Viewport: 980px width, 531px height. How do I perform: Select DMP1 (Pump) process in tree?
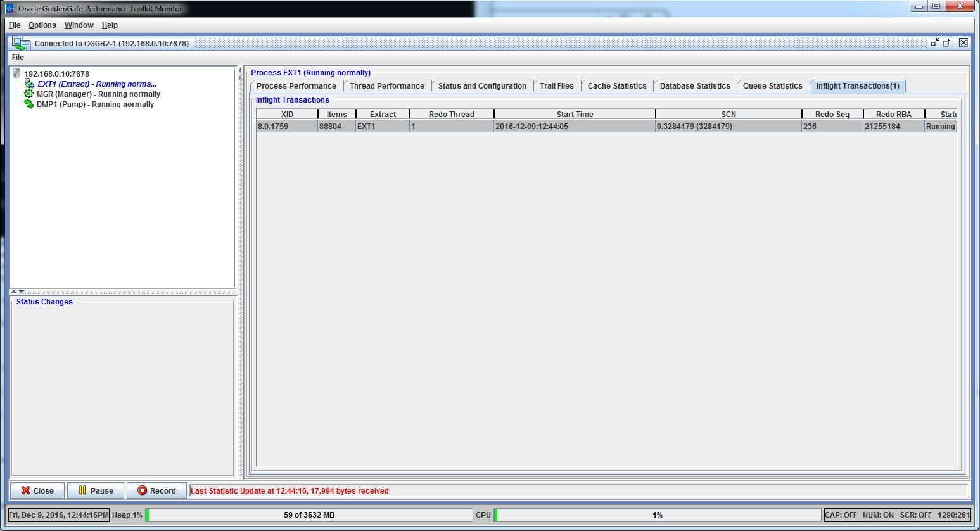click(95, 104)
